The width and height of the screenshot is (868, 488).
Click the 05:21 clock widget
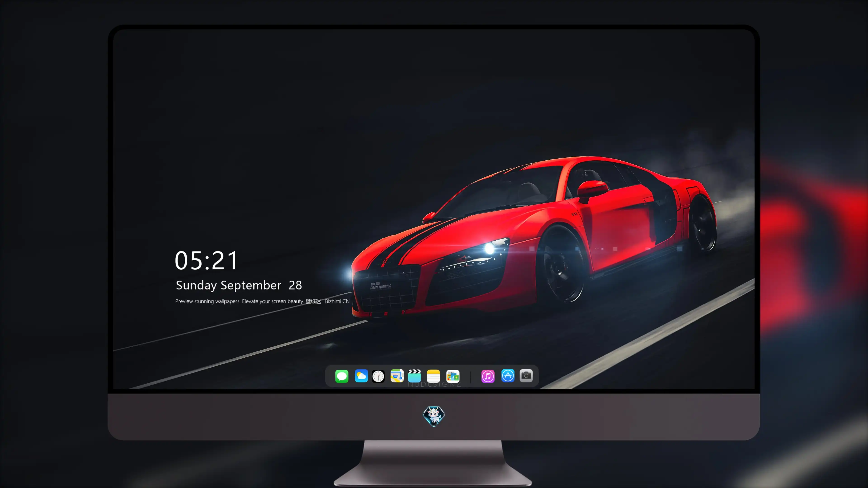[206, 260]
